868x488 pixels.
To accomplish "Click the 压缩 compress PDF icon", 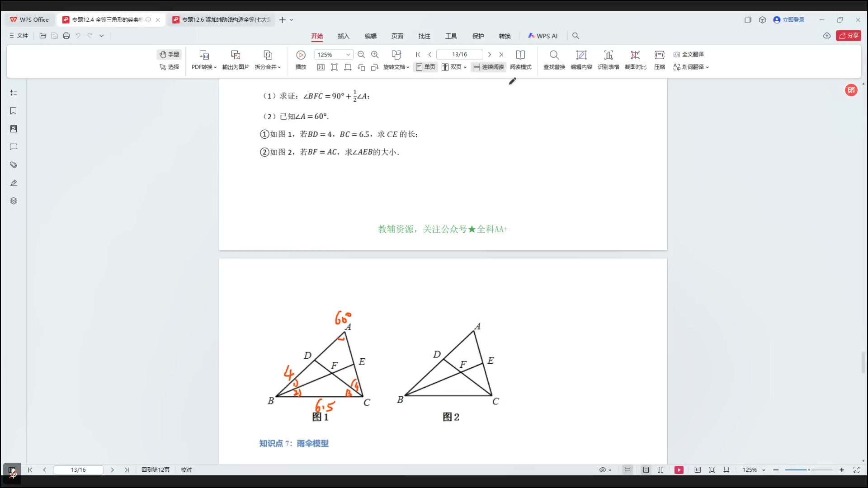I will [x=659, y=60].
